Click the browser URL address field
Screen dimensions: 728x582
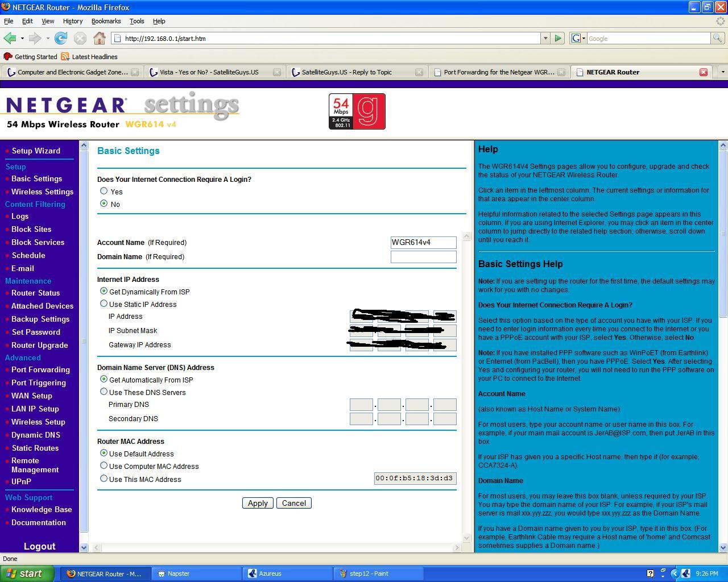click(x=327, y=38)
